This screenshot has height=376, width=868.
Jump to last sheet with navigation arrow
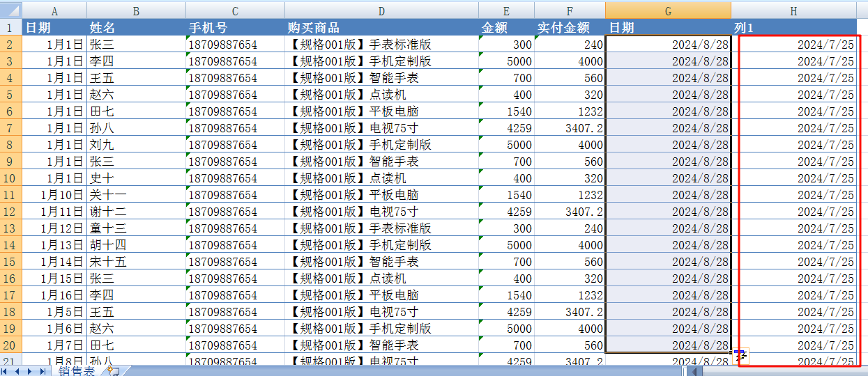pos(42,371)
